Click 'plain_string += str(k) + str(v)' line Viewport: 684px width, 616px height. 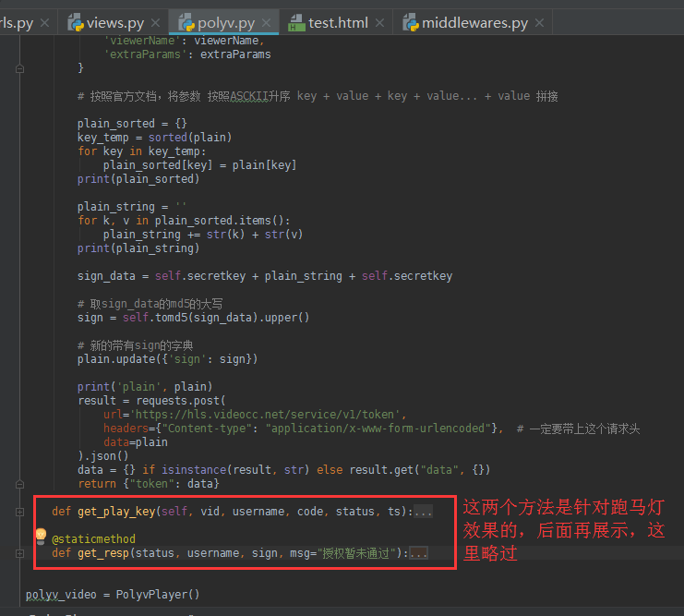tap(203, 235)
